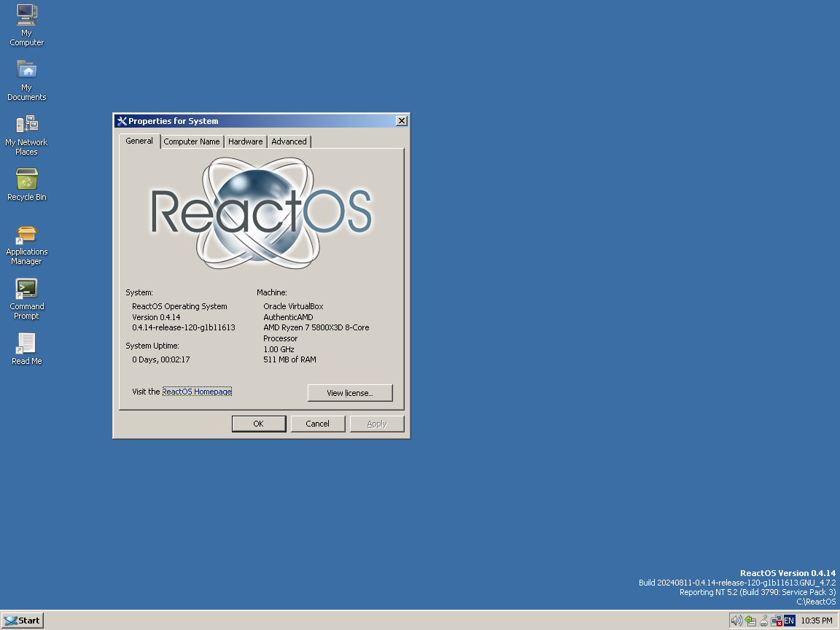The image size is (840, 630).
Task: Switch to the General tab
Action: click(139, 141)
